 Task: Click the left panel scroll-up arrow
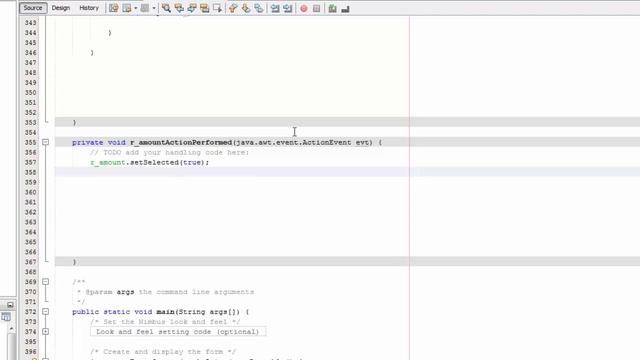[x=11, y=329]
